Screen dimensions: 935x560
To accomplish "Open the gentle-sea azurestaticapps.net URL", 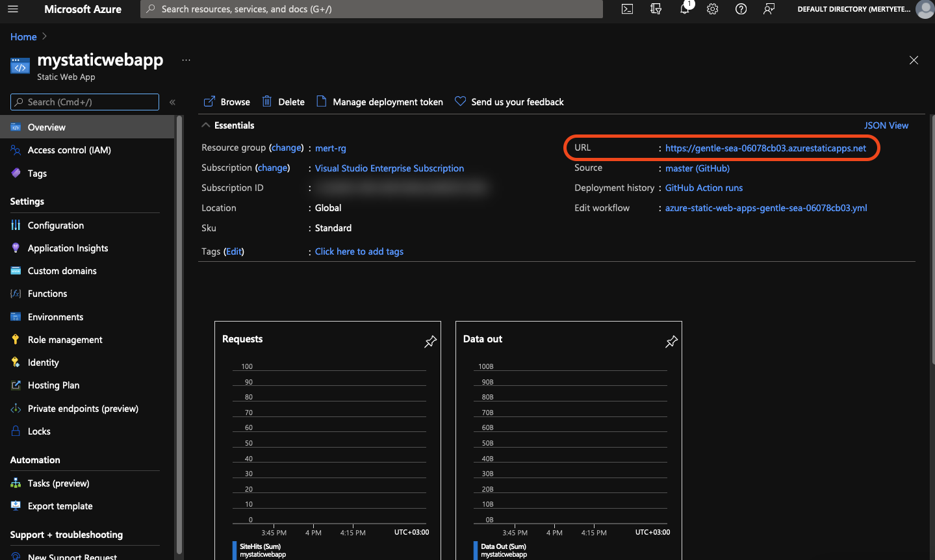I will [765, 148].
